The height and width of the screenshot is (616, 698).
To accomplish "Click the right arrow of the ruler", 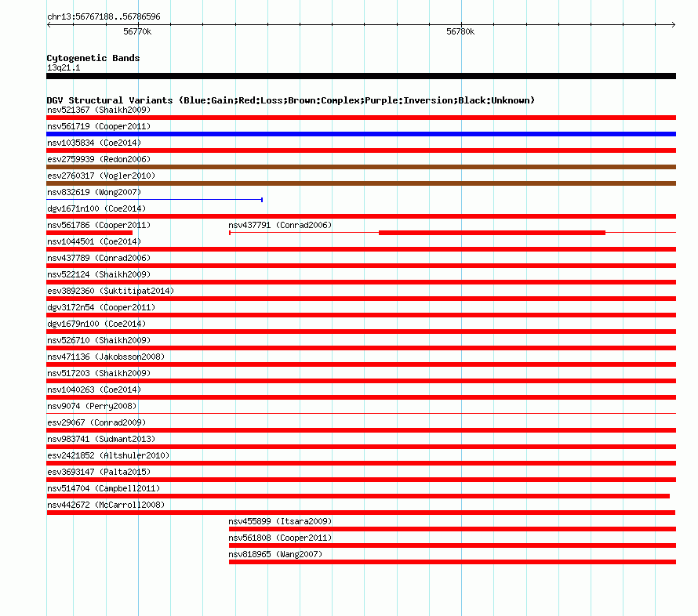I will pos(673,24).
